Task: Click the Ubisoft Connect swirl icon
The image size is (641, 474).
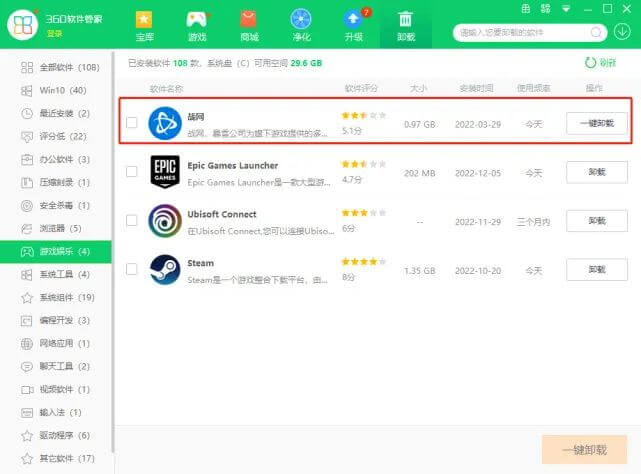Action: (x=165, y=221)
